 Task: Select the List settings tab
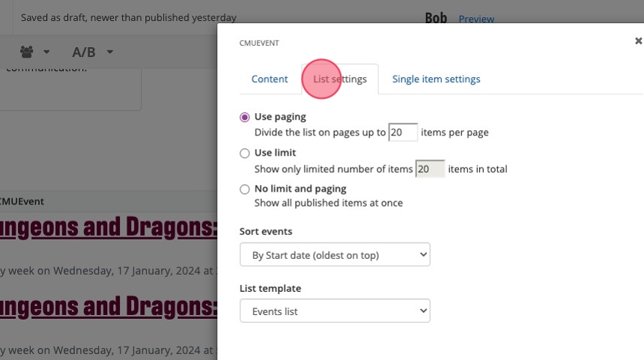(x=340, y=79)
